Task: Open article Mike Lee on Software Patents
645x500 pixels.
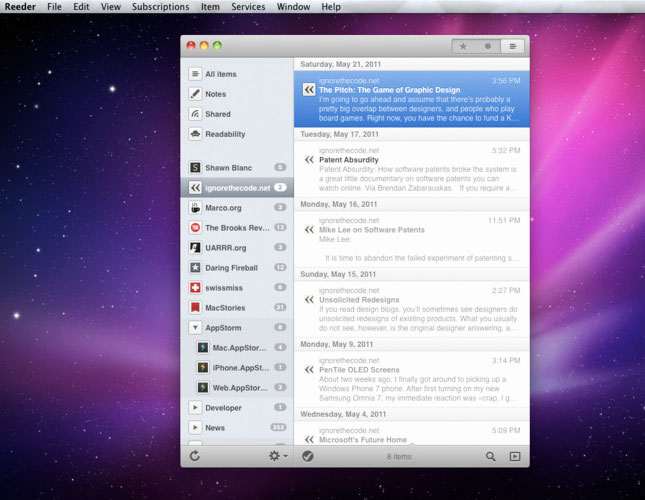Action: (412, 239)
